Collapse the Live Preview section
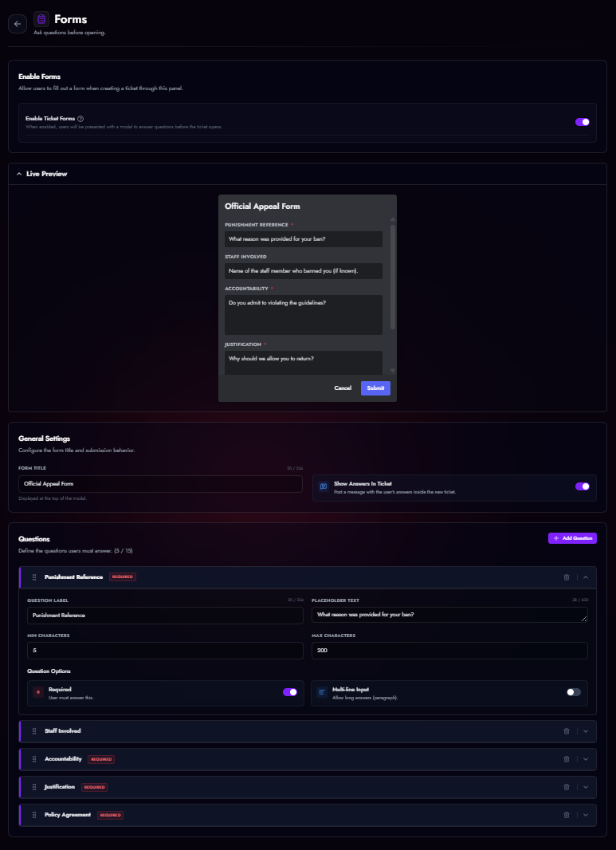Image resolution: width=616 pixels, height=850 pixels. pos(19,174)
